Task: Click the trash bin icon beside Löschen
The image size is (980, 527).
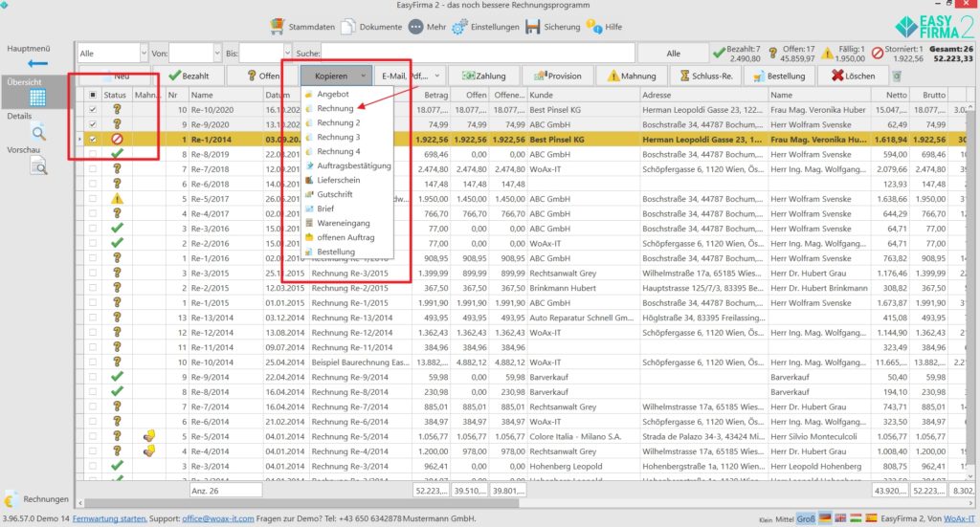Action: click(x=897, y=77)
